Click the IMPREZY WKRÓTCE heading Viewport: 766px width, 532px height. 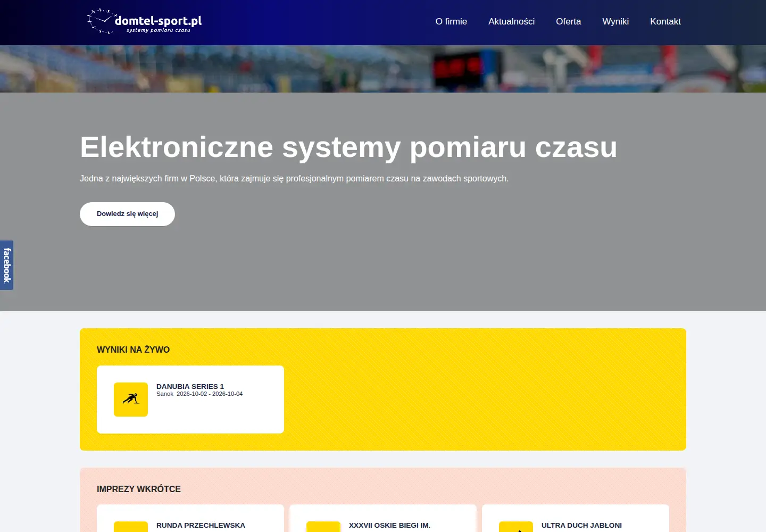click(139, 489)
